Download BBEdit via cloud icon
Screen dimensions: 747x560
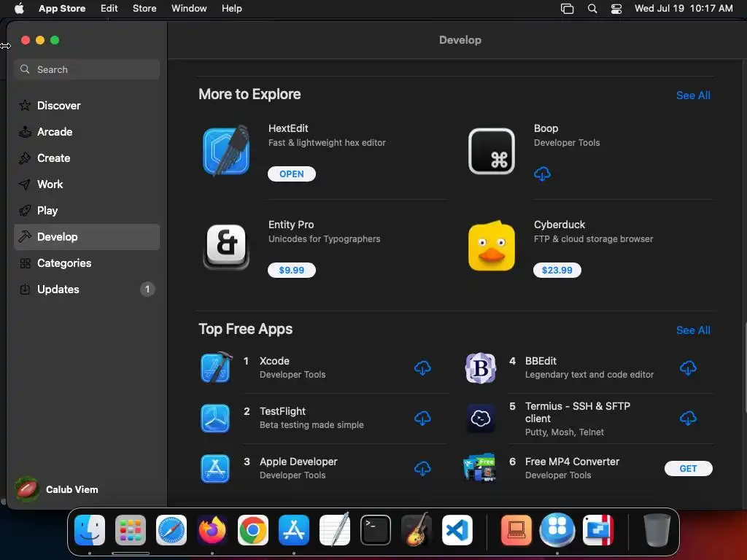click(x=688, y=367)
